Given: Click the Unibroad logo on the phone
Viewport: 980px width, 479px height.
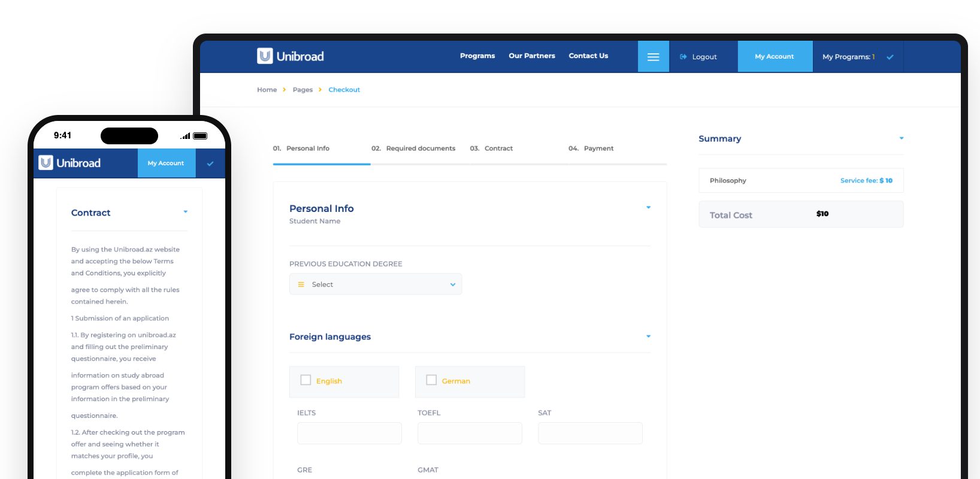Looking at the screenshot, I should tap(69, 163).
